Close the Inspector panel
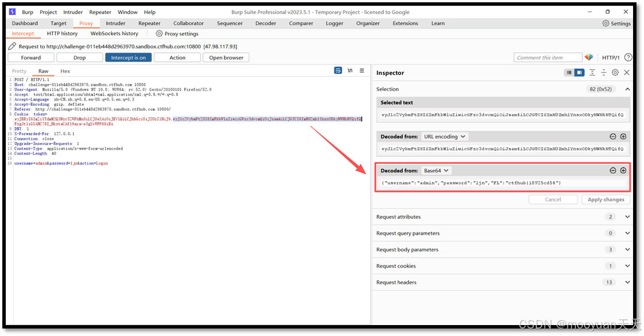Image resolution: width=644 pixels, height=336 pixels. (x=627, y=72)
